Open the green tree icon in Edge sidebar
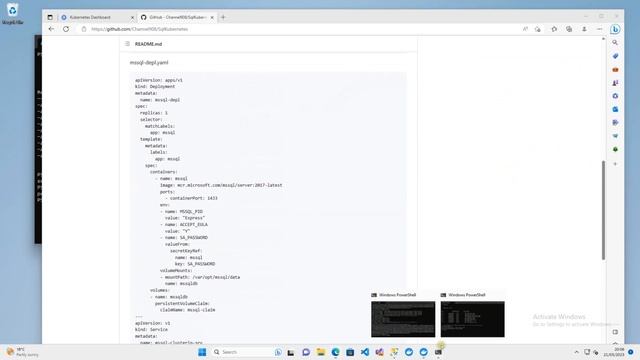Viewport: 640px width, 360px height. tap(615, 149)
